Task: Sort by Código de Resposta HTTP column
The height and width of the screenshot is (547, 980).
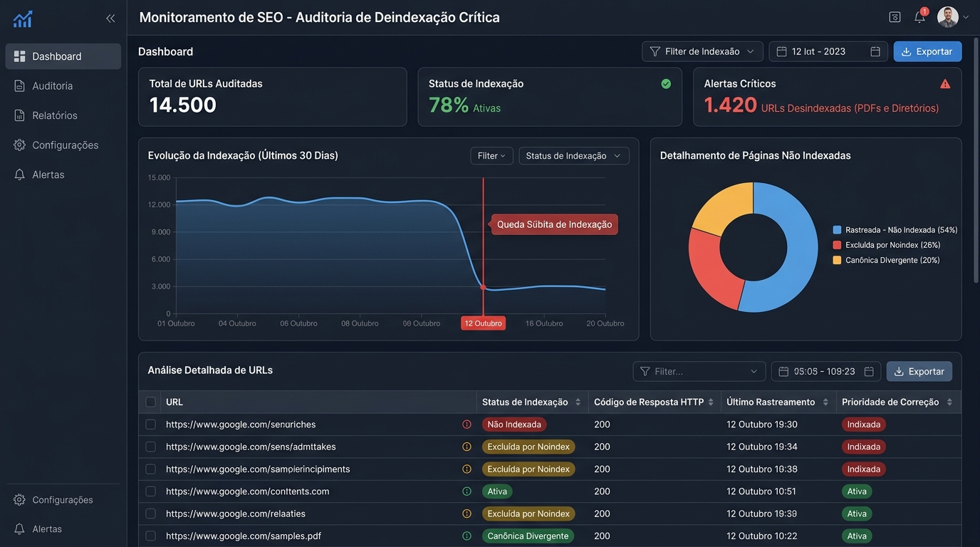Action: point(710,402)
